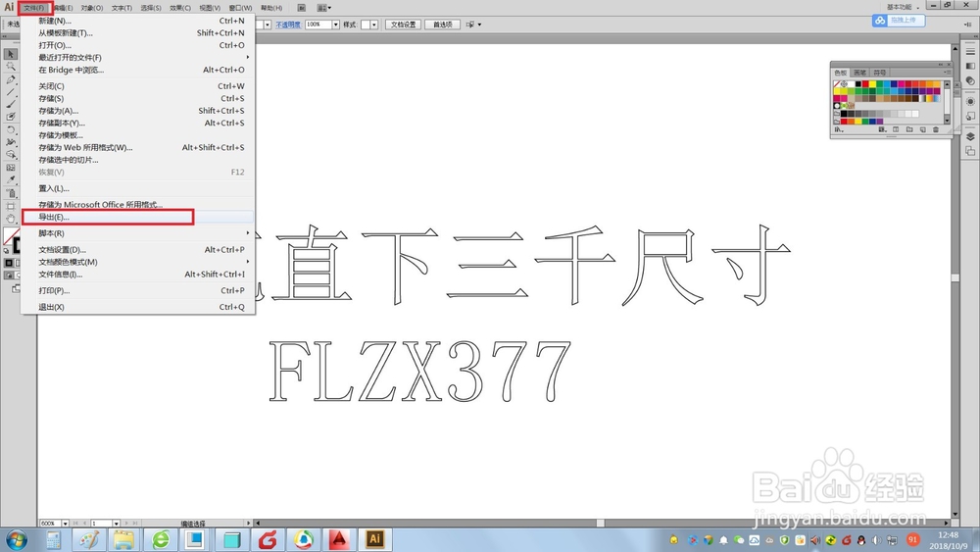Click the Document Setup (文档设置) button
Viewport: 980px width, 552px height.
click(x=403, y=25)
